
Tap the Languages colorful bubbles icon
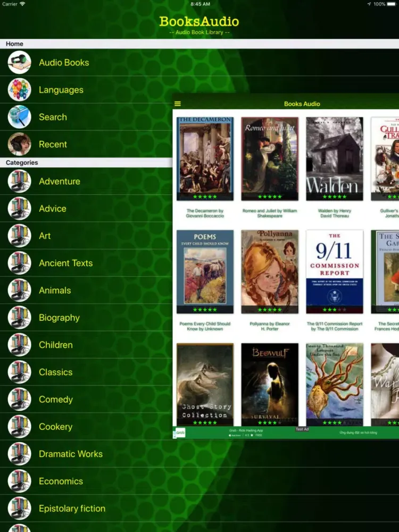click(20, 89)
